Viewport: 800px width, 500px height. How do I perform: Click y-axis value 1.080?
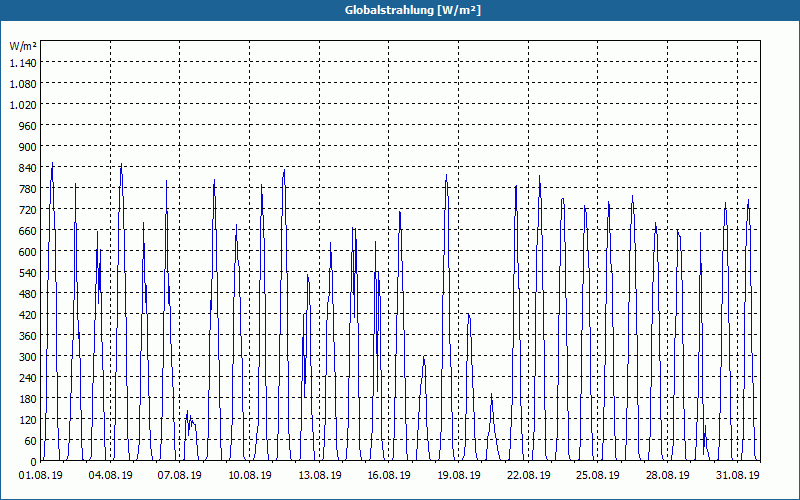coord(23,84)
